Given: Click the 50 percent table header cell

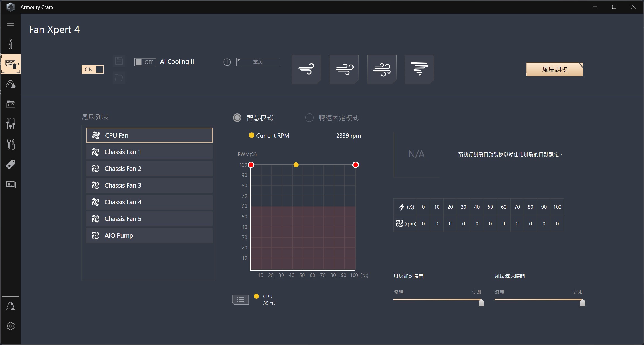Looking at the screenshot, I should point(490,207).
